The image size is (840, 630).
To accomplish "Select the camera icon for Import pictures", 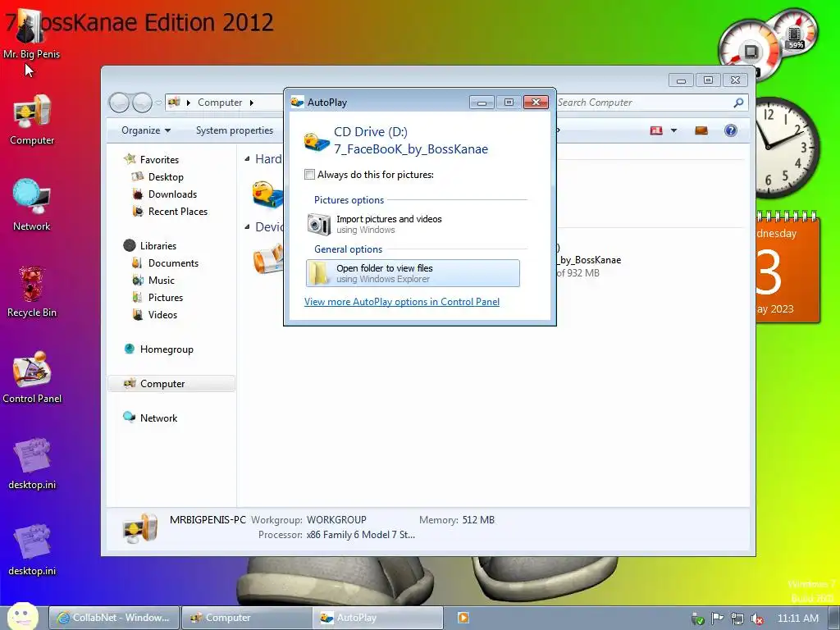I will tap(319, 224).
